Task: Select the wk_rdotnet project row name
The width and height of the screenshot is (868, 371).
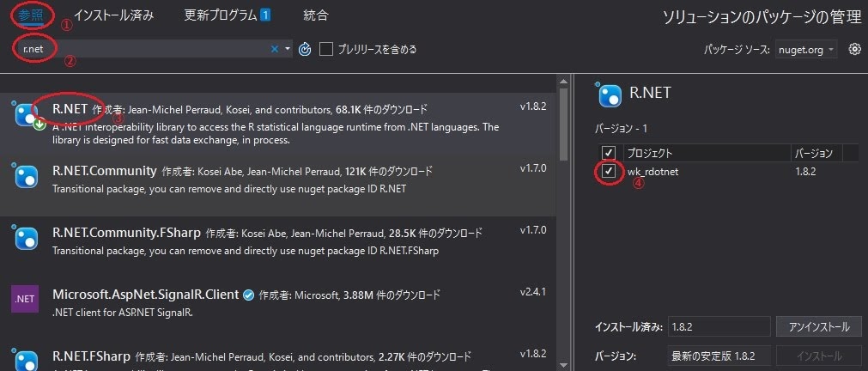Action: (653, 172)
